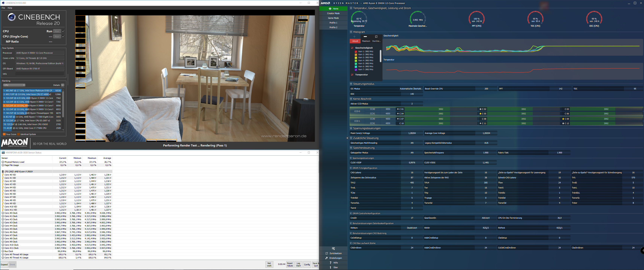Click the HWiNFO Reset Values button

coord(290,265)
